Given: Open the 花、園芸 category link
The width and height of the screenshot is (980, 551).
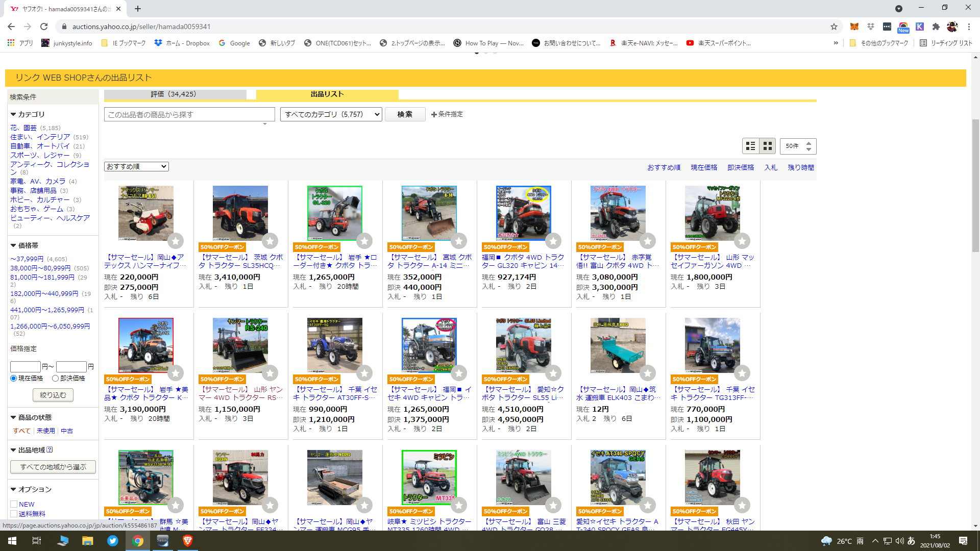Looking at the screenshot, I should point(23,128).
